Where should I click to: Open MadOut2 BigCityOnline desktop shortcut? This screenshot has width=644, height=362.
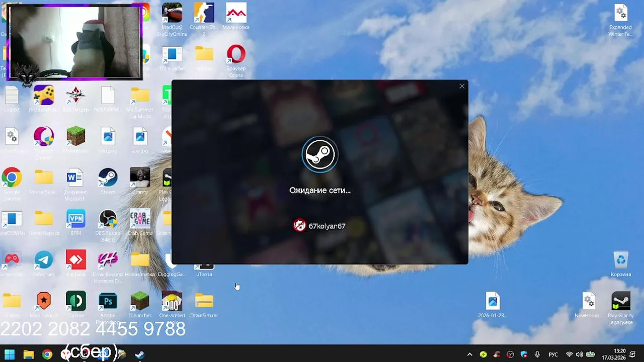(172, 20)
